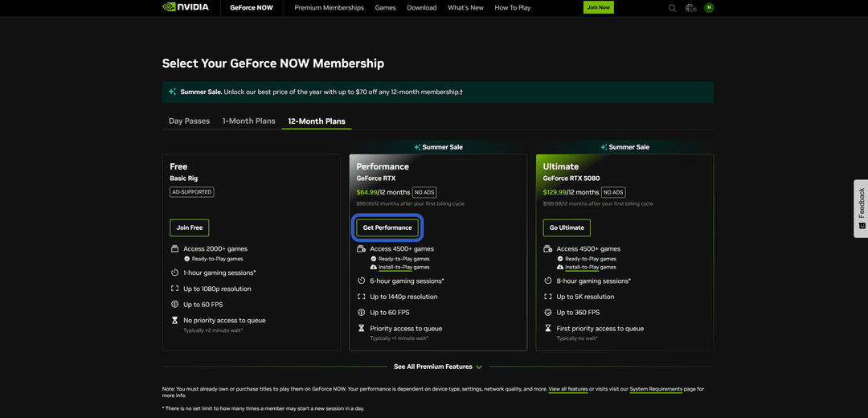
Task: Select the 12-Month Plans tab
Action: tap(317, 121)
